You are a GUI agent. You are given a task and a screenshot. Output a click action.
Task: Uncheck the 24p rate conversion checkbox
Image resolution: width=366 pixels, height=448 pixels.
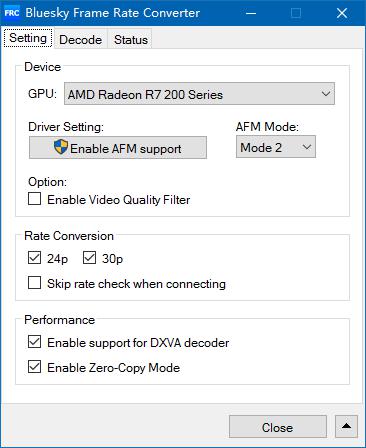click(x=35, y=258)
